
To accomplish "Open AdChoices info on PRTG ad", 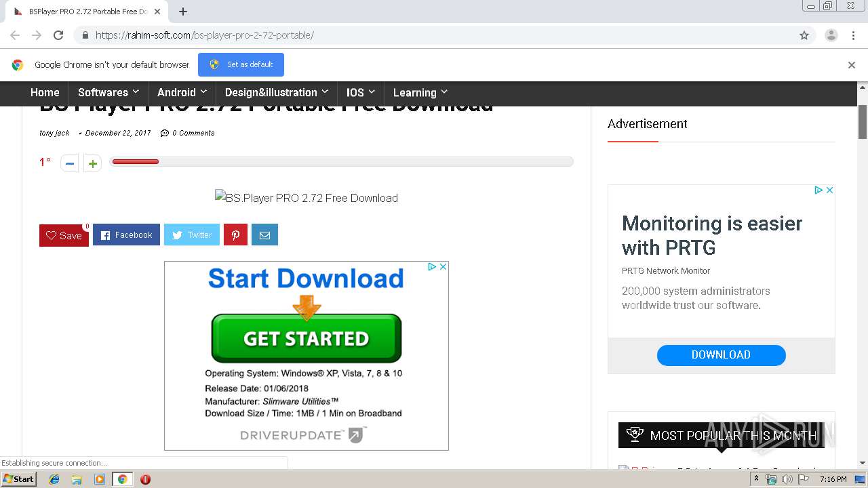I will click(818, 190).
